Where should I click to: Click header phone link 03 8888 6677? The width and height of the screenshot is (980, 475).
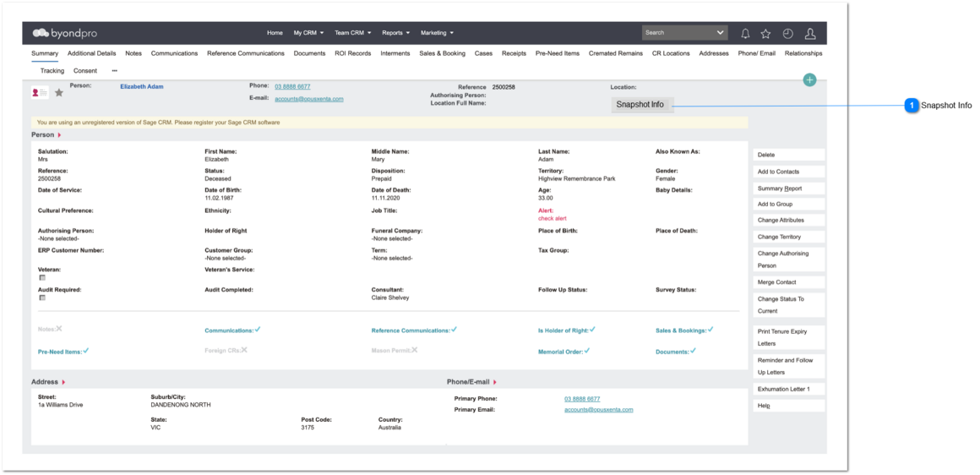click(x=292, y=87)
